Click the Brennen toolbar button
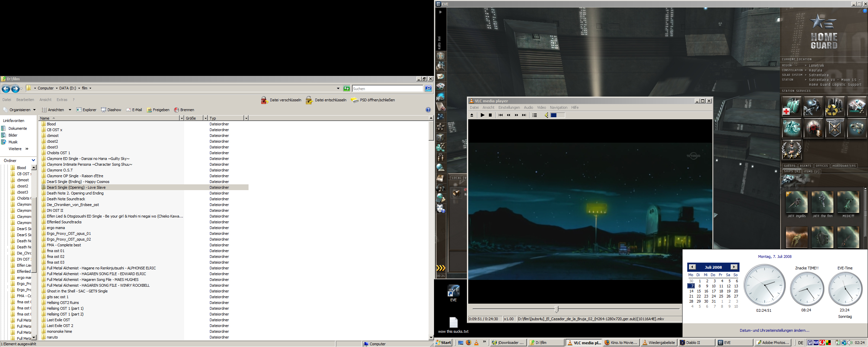Image resolution: width=868 pixels, height=347 pixels. tap(184, 110)
